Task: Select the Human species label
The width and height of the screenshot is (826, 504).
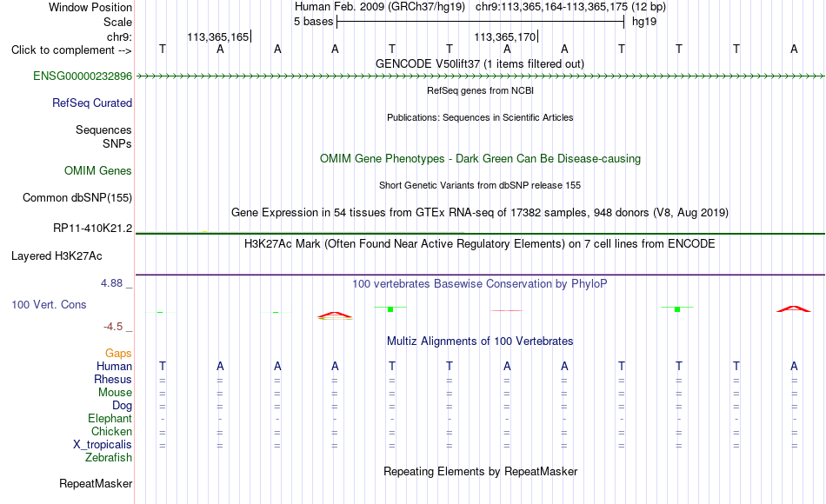Action: pyautogui.click(x=114, y=366)
